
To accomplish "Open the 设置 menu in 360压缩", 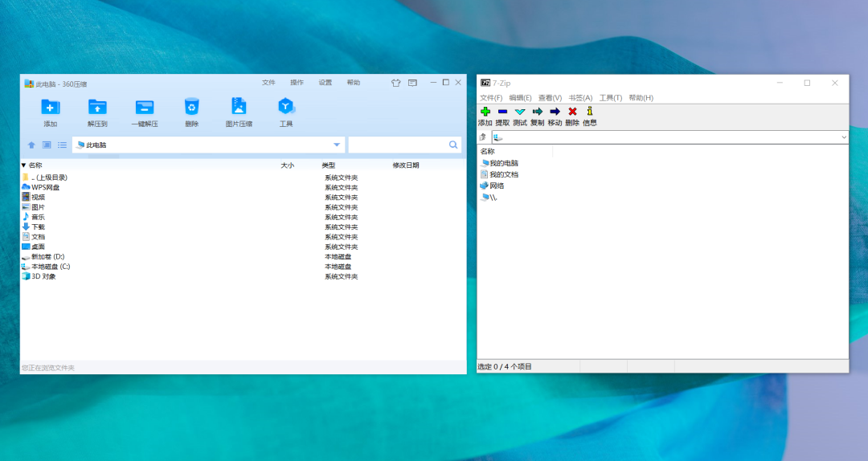I will pos(325,83).
